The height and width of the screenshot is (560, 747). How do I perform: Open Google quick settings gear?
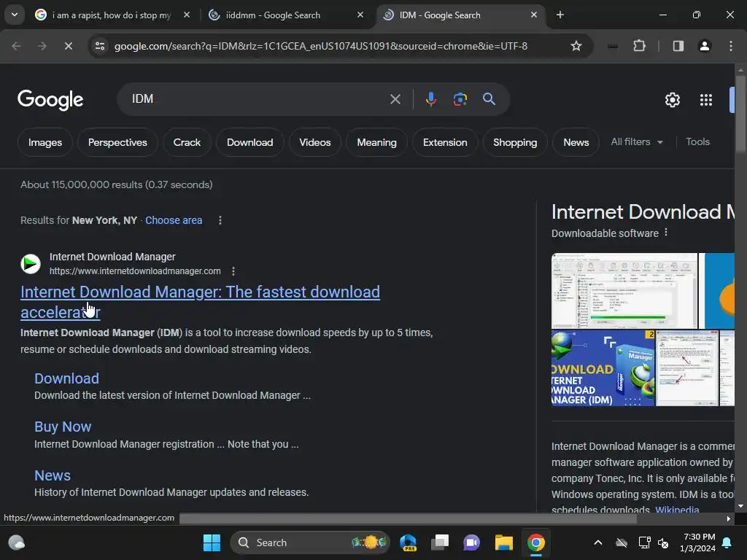(672, 99)
